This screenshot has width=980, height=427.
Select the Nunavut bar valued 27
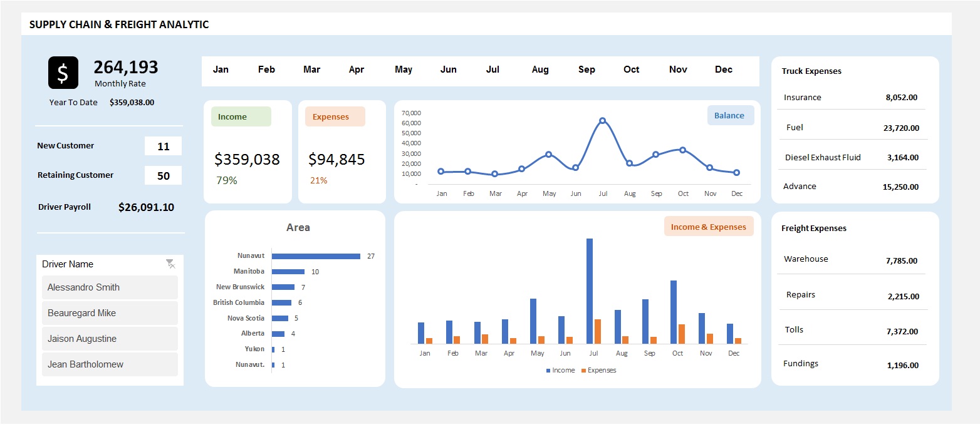click(x=316, y=256)
